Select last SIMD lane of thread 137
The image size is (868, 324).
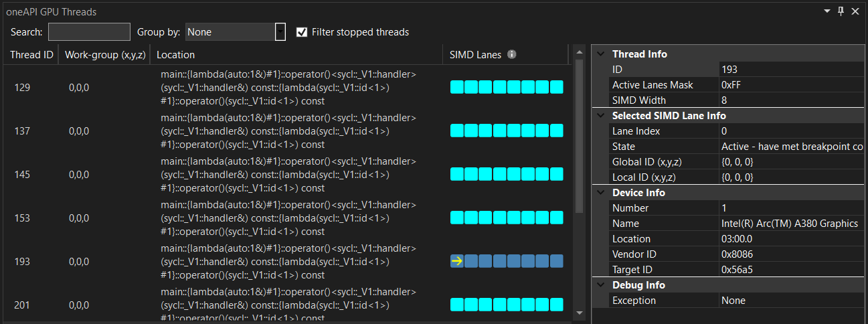[557, 131]
